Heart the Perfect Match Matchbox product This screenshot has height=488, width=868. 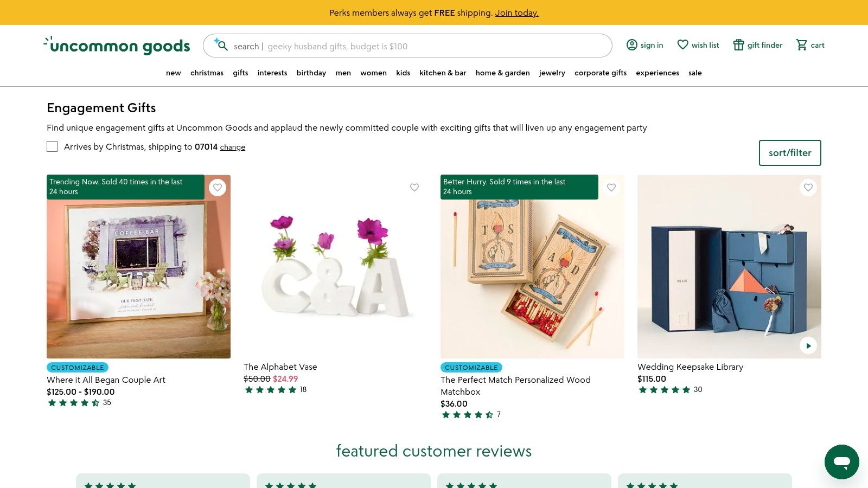611,188
